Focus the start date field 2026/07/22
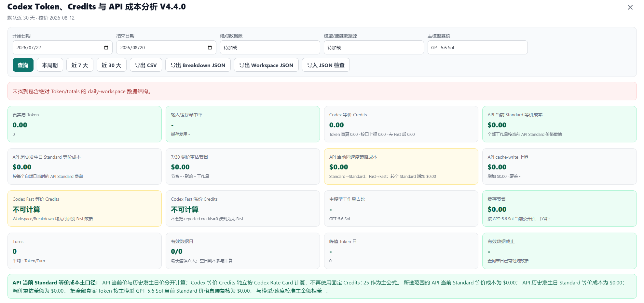The width and height of the screenshot is (644, 303). [62, 48]
